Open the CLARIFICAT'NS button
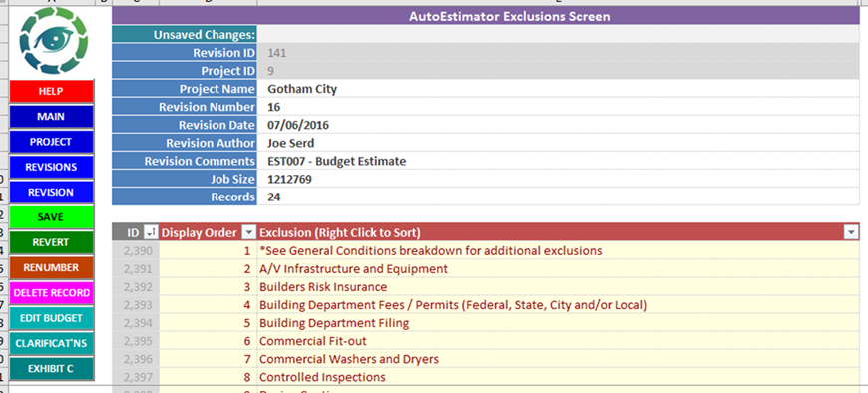The width and height of the screenshot is (868, 393). [51, 344]
